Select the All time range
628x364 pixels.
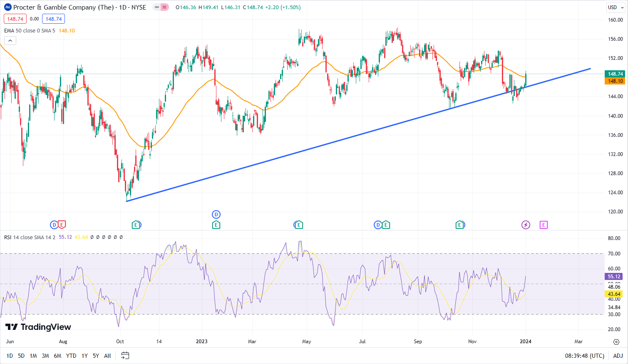point(107,356)
